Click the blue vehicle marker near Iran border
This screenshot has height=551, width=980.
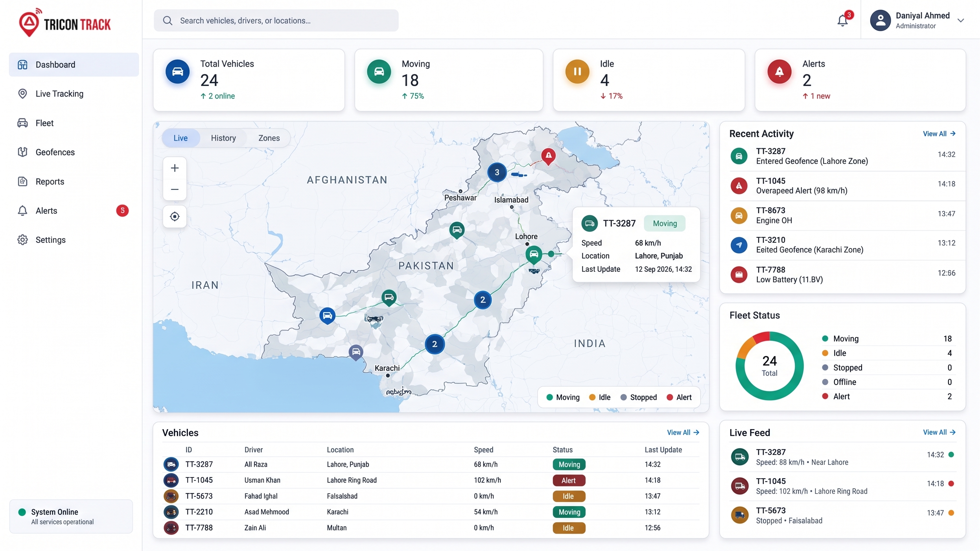point(327,316)
